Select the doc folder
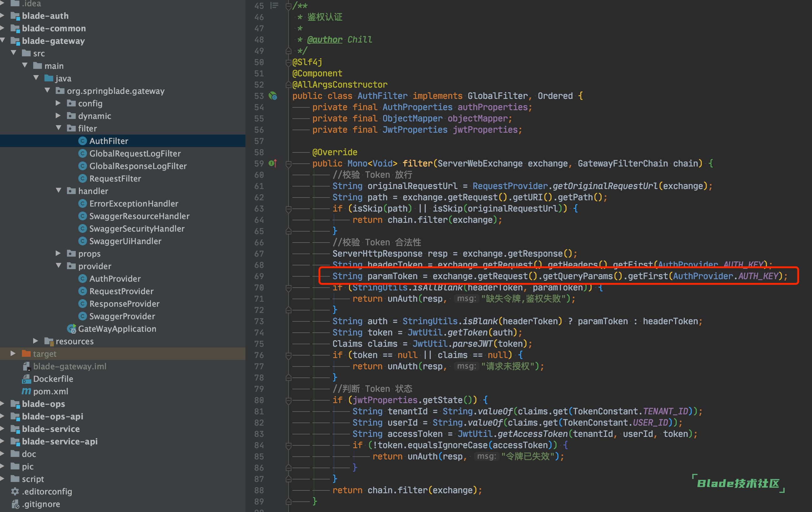812x512 pixels. [29, 454]
